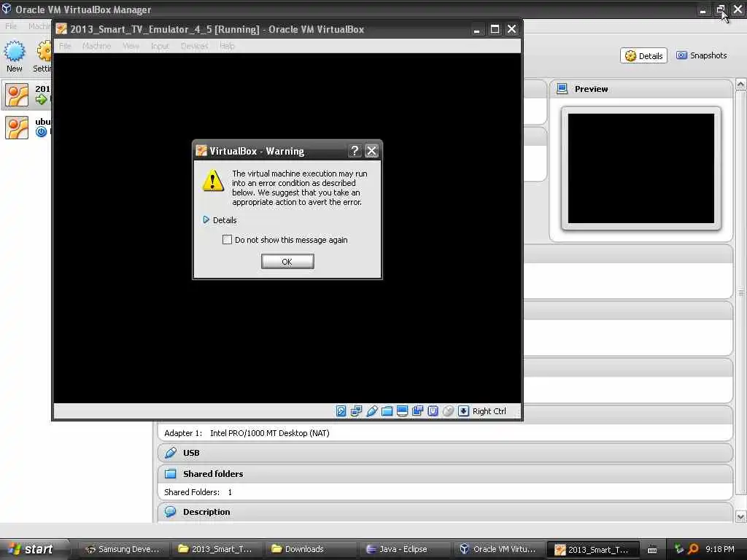The height and width of the screenshot is (560, 747).
Task: Open 2013_Smart_T... folder taskbar item
Action: 216,549
